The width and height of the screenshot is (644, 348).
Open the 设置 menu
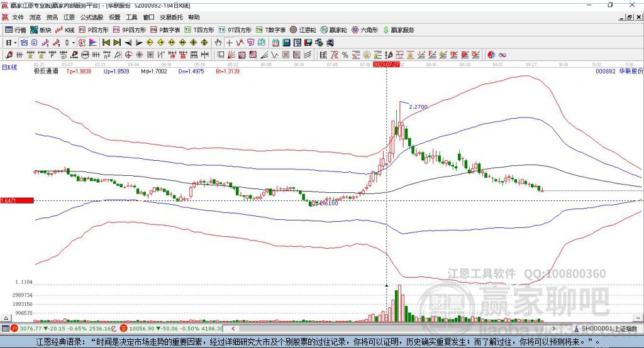point(114,17)
